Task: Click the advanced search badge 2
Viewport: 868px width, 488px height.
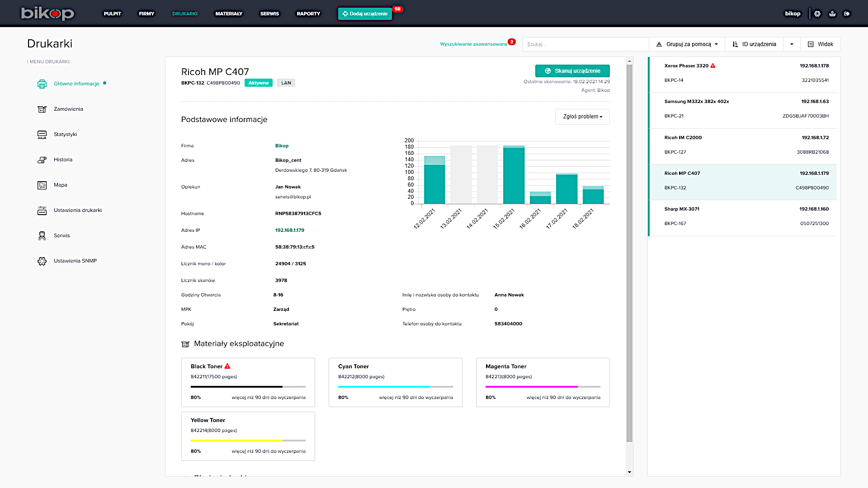Action: pos(511,42)
